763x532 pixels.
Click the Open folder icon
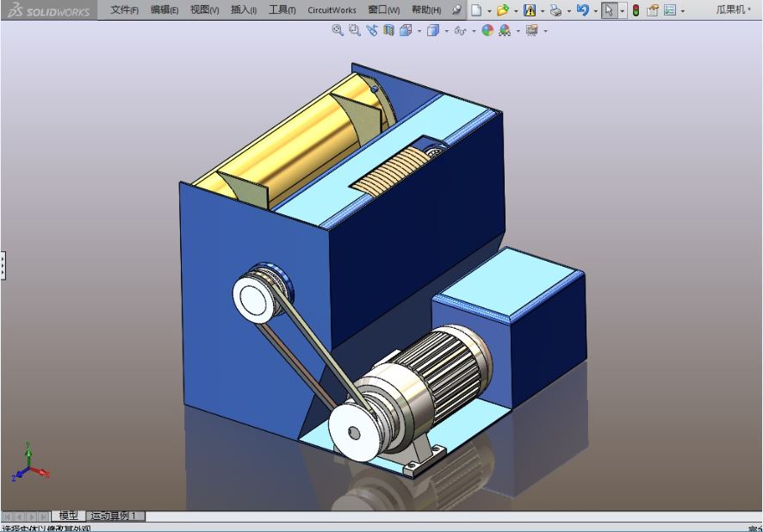tap(503, 9)
